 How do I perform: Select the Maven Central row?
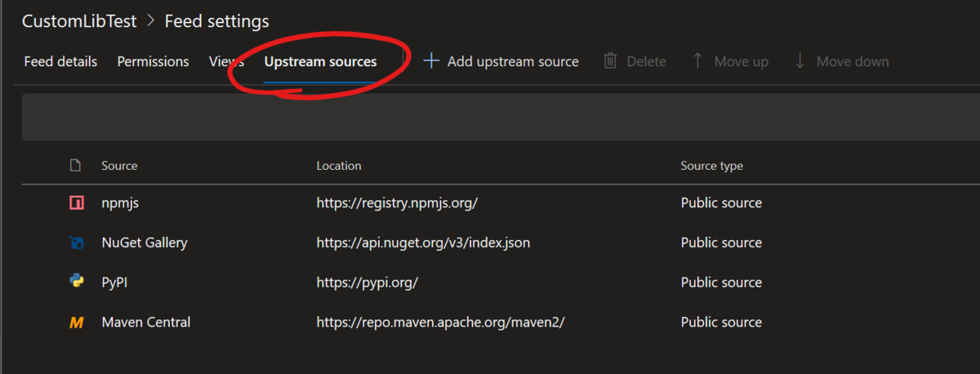coord(490,322)
